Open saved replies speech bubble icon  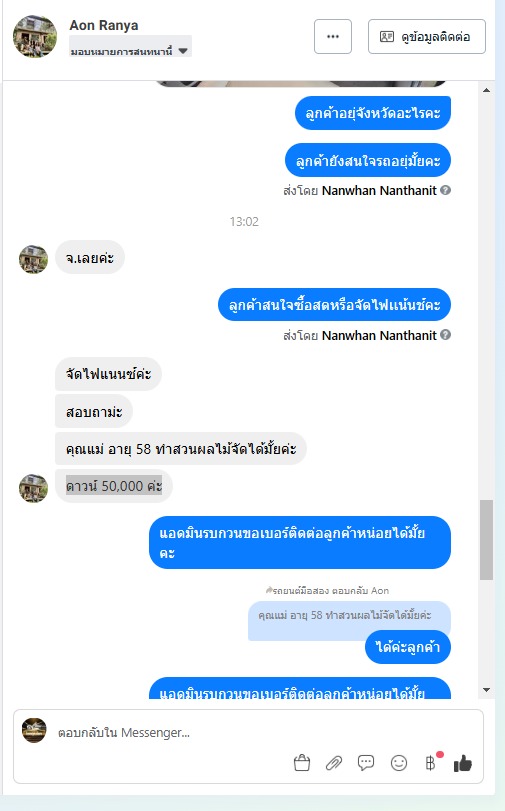coord(366,763)
